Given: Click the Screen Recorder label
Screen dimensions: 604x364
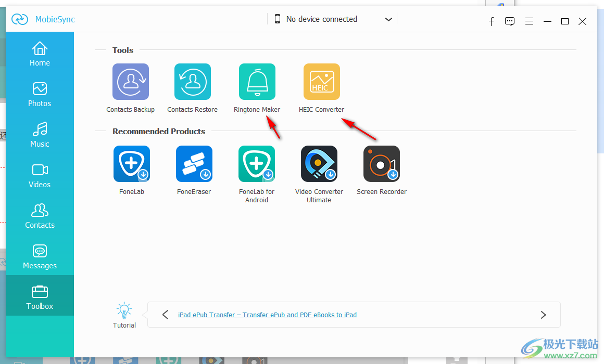Looking at the screenshot, I should [x=382, y=191].
